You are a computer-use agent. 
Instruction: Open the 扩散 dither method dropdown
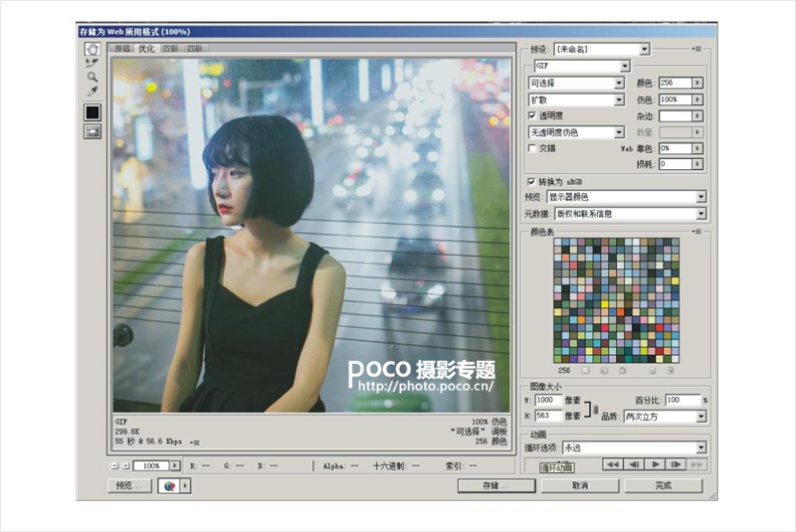576,99
